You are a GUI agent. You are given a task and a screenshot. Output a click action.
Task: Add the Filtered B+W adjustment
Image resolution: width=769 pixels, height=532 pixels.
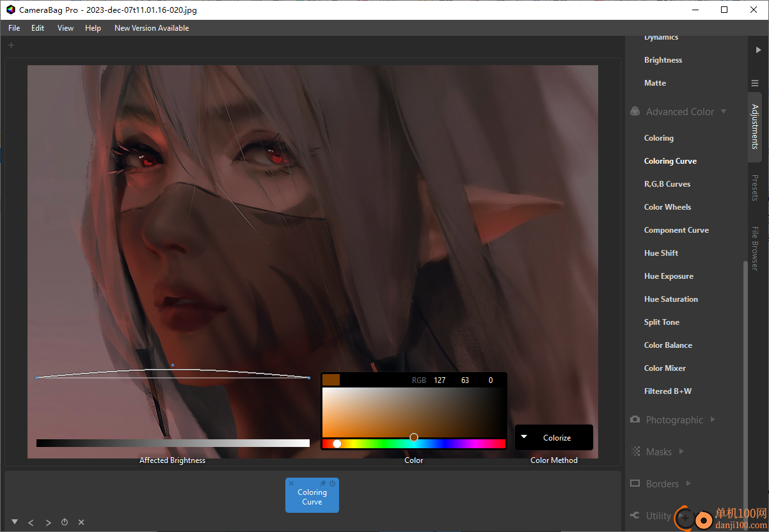click(x=667, y=391)
